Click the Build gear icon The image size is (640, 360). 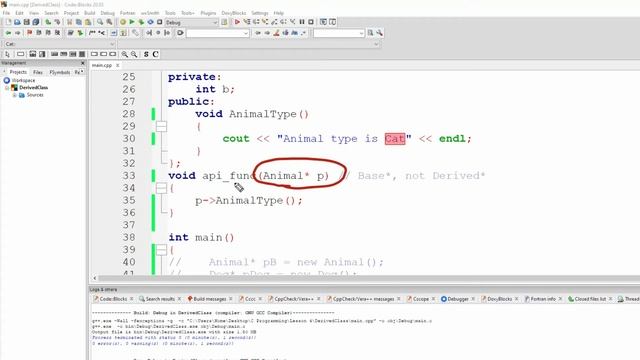click(x=122, y=22)
